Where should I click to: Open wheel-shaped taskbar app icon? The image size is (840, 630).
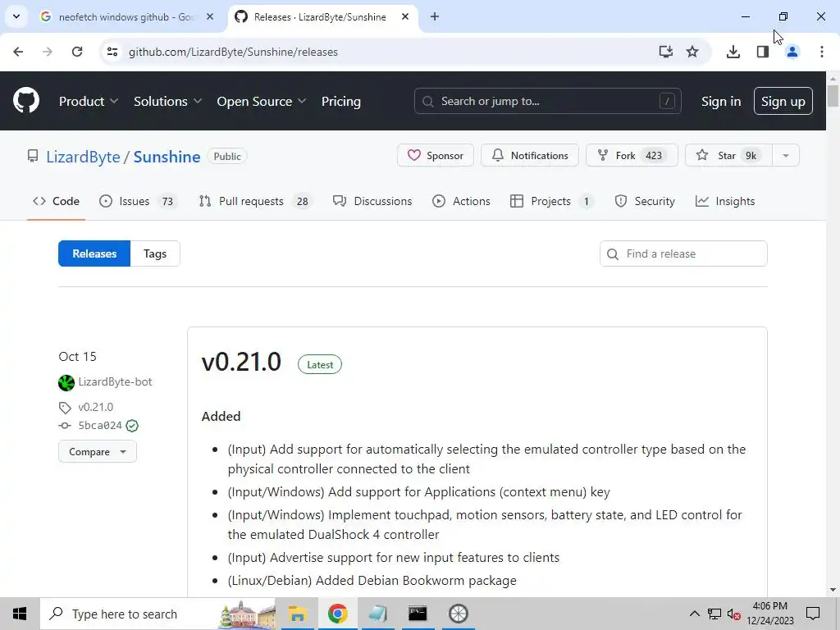[458, 614]
